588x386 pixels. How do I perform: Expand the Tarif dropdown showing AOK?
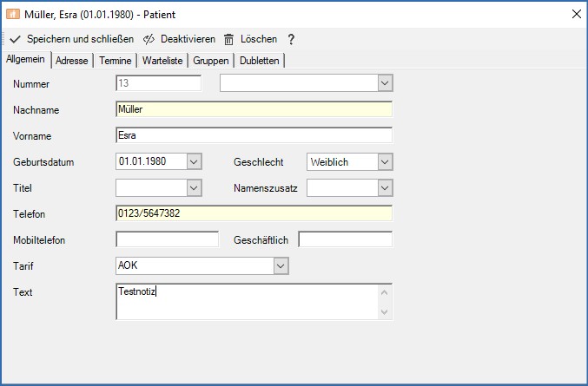click(281, 266)
